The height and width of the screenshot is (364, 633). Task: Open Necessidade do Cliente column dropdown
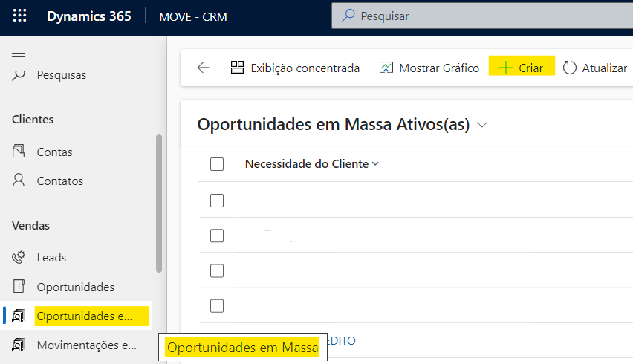click(x=375, y=164)
